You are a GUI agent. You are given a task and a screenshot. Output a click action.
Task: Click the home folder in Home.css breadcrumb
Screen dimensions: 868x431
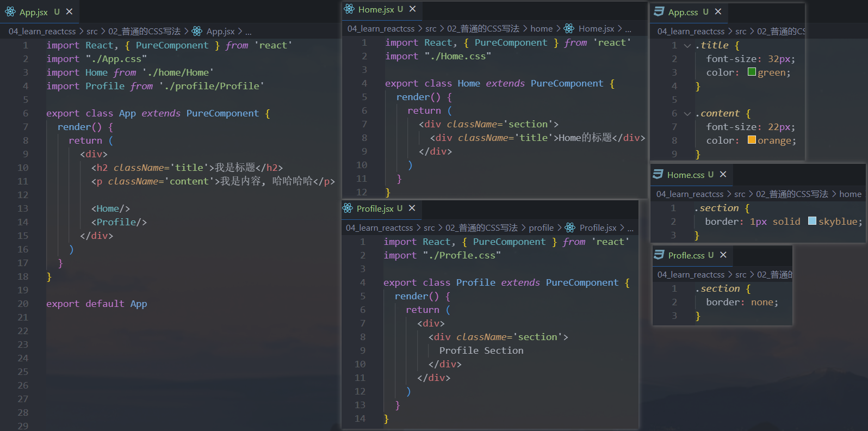pyautogui.click(x=850, y=194)
